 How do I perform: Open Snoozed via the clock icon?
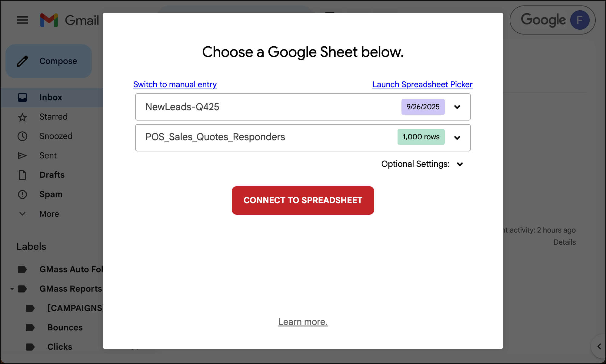22,136
